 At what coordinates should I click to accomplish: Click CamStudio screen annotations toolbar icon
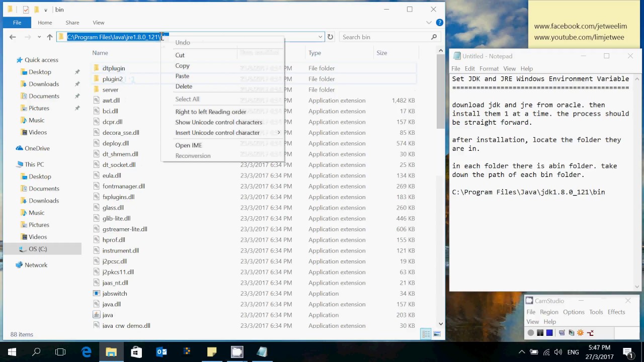pos(571,333)
